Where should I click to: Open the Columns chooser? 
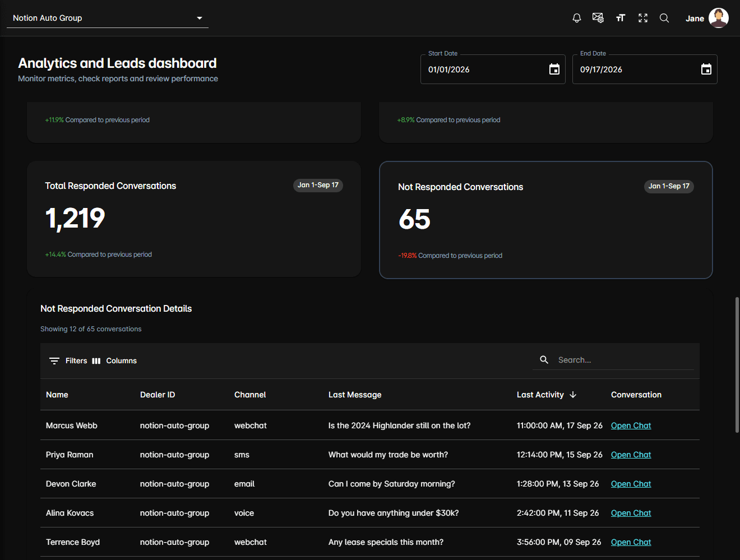click(114, 361)
